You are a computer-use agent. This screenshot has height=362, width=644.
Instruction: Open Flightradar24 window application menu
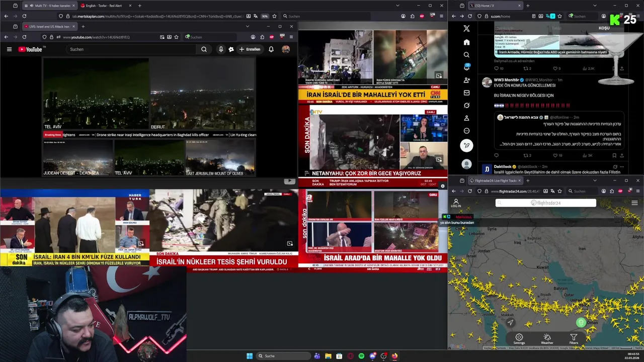[x=637, y=191]
